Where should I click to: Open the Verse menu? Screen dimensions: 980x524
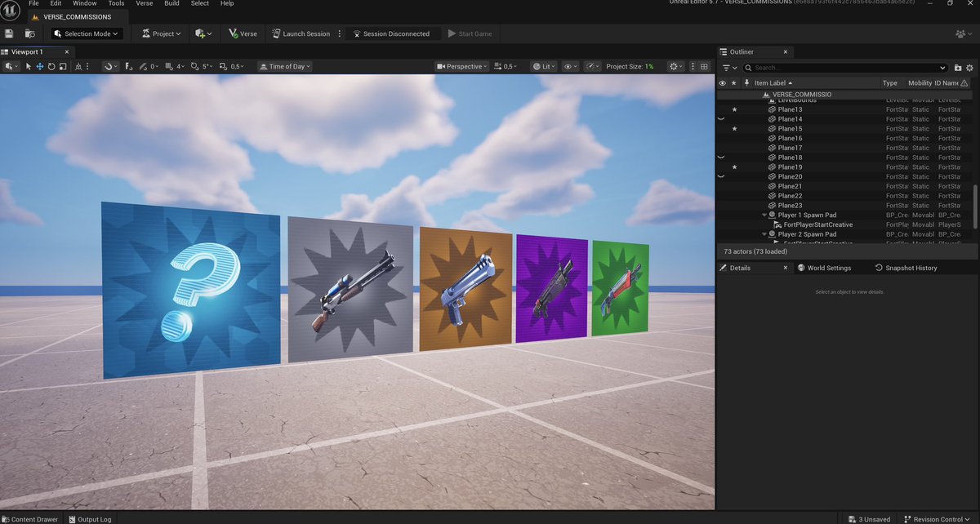(144, 3)
